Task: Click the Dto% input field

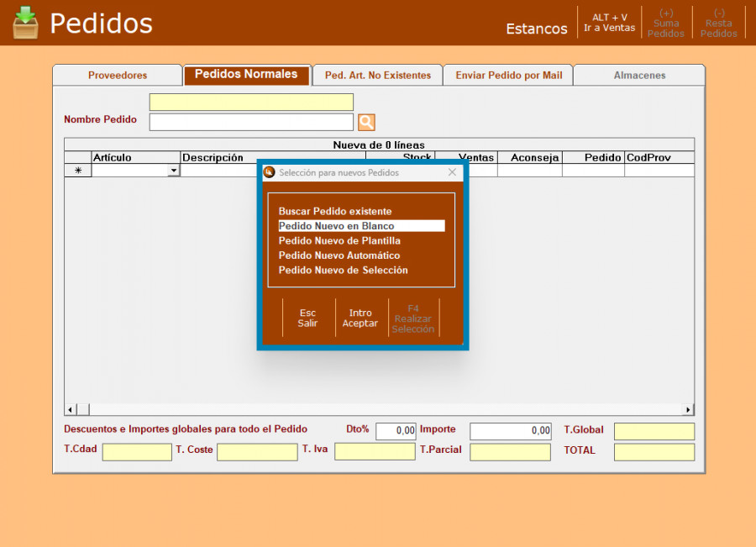Action: [x=396, y=431]
